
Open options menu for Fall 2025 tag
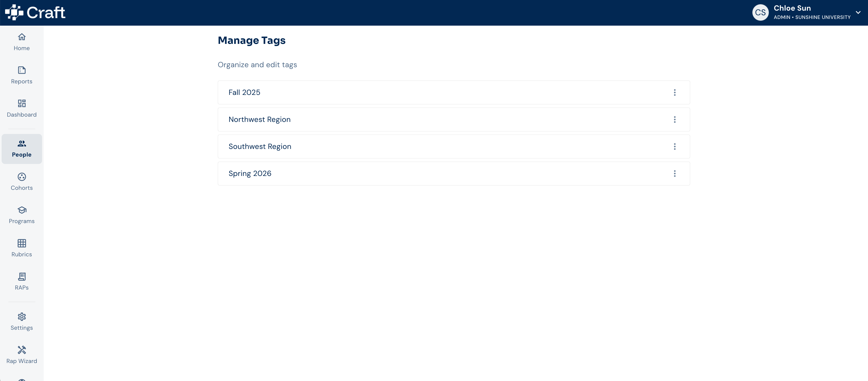tap(675, 92)
